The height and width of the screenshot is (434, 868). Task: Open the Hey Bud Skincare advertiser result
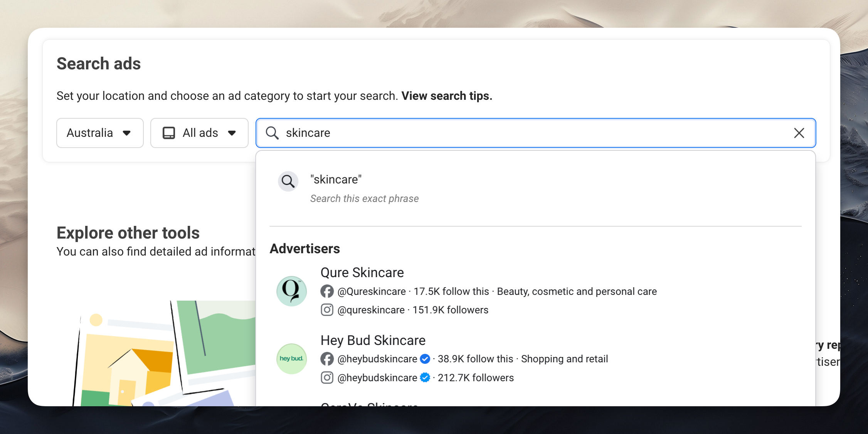[x=373, y=340]
